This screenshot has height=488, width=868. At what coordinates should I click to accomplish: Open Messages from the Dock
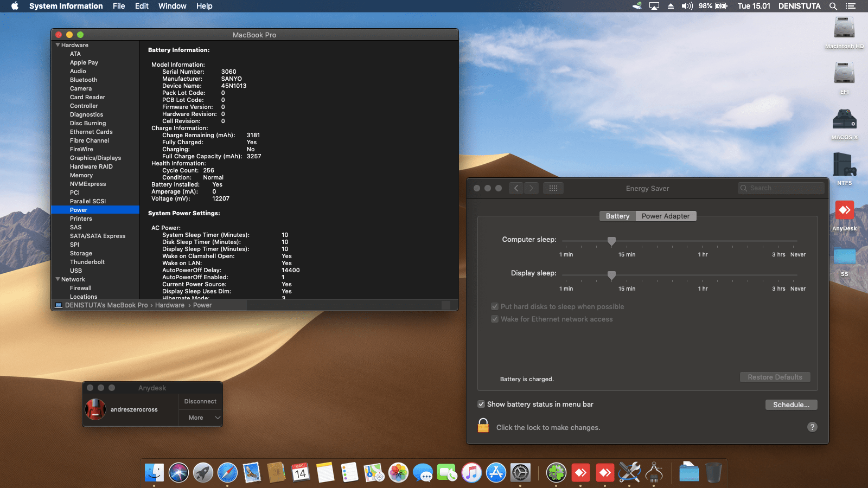click(423, 473)
